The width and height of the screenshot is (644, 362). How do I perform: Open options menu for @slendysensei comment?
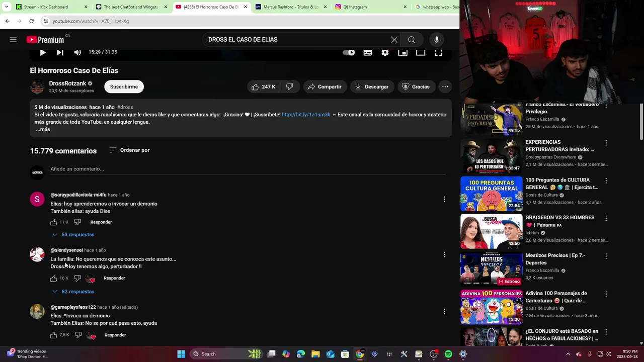click(444, 255)
